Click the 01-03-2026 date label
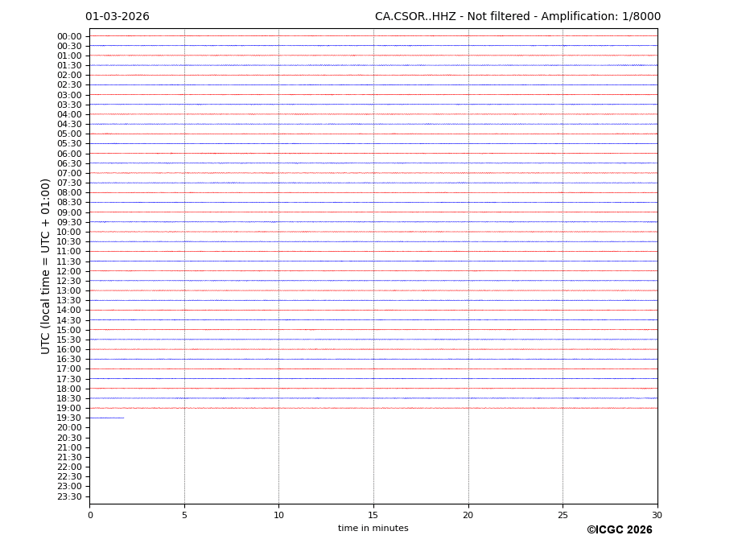 pos(117,17)
